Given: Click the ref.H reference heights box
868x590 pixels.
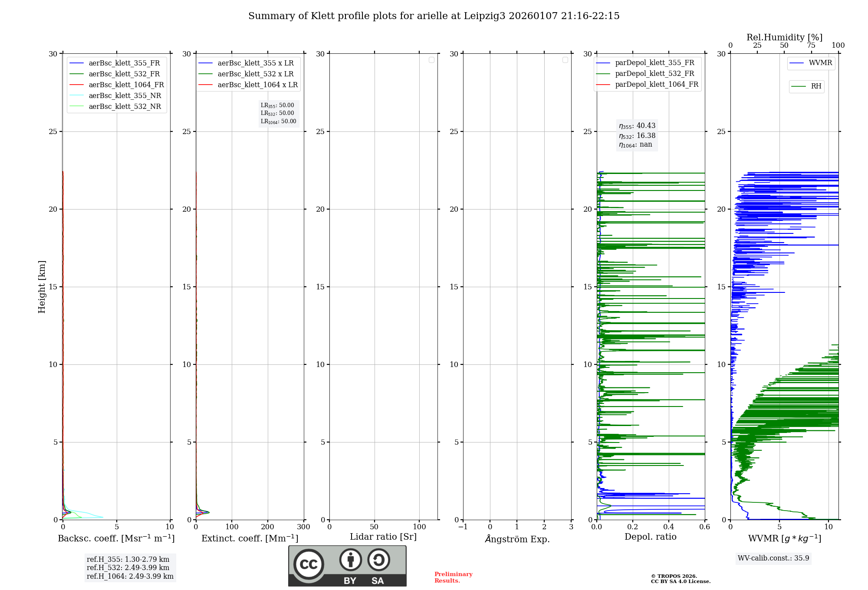Looking at the screenshot, I should [130, 567].
